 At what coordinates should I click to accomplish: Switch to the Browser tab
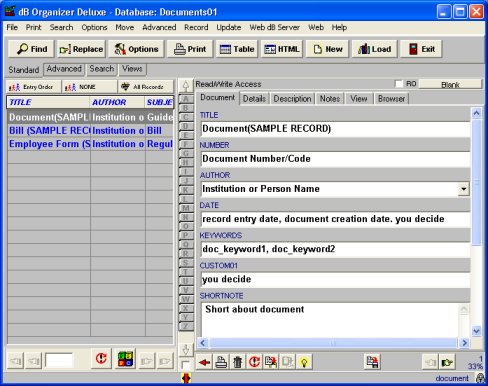391,99
